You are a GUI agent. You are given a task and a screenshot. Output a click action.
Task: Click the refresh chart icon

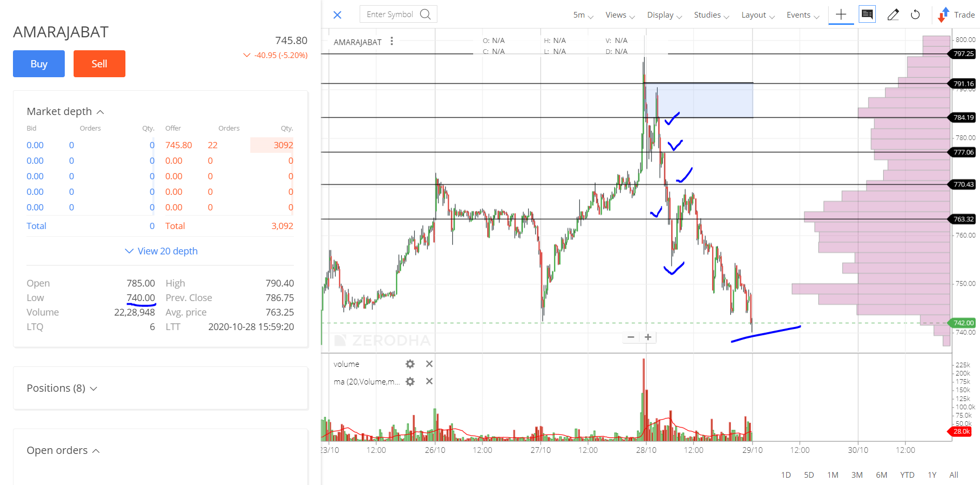[915, 15]
